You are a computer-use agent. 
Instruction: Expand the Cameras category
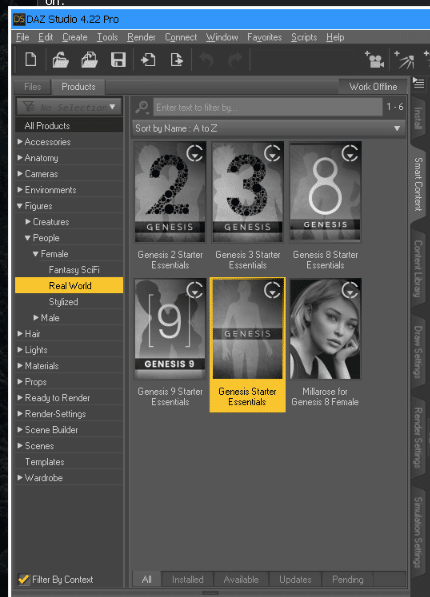click(x=20, y=174)
